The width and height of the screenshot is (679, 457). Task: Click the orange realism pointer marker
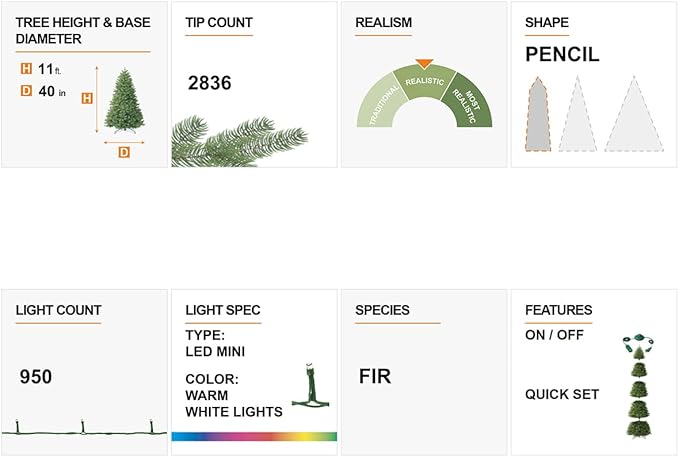424,64
